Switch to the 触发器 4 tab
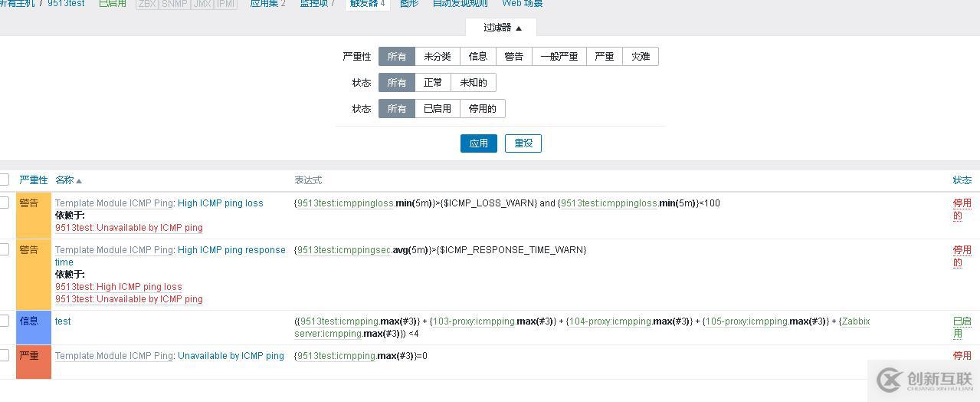This screenshot has height=402, width=980. [x=367, y=4]
